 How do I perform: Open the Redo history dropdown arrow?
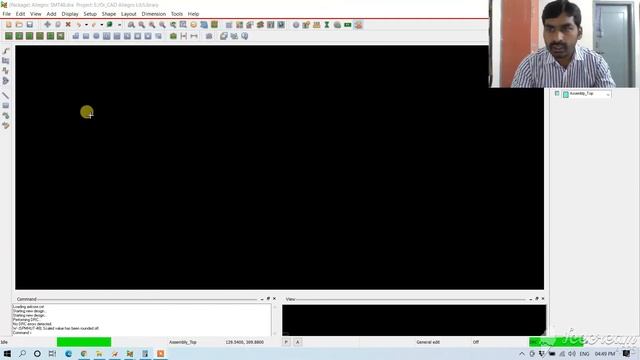tap(102, 25)
